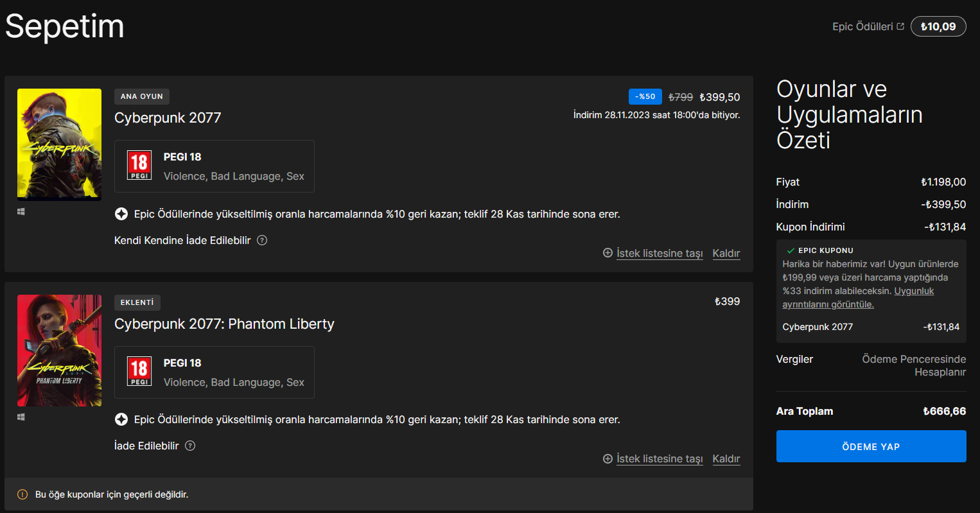Screen dimensions: 980x513
Task: Remove Phantom Liberty with Kaldır
Action: [726, 458]
